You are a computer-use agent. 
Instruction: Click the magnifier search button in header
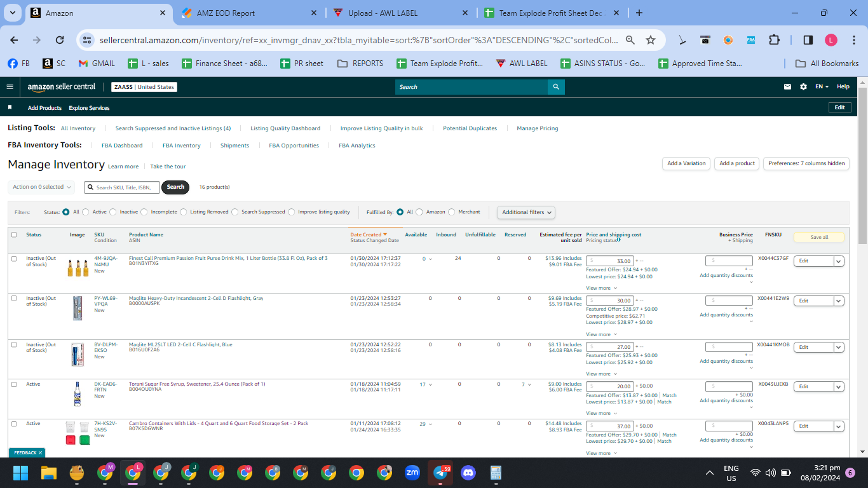click(556, 87)
